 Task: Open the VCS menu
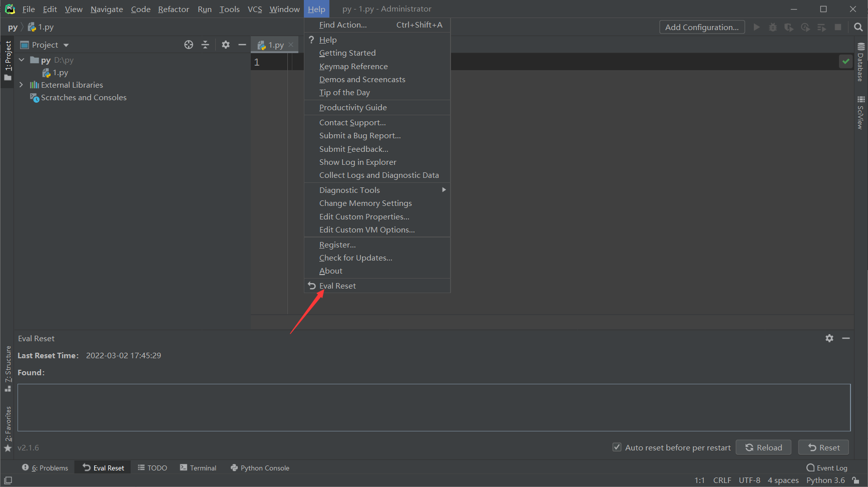(255, 9)
